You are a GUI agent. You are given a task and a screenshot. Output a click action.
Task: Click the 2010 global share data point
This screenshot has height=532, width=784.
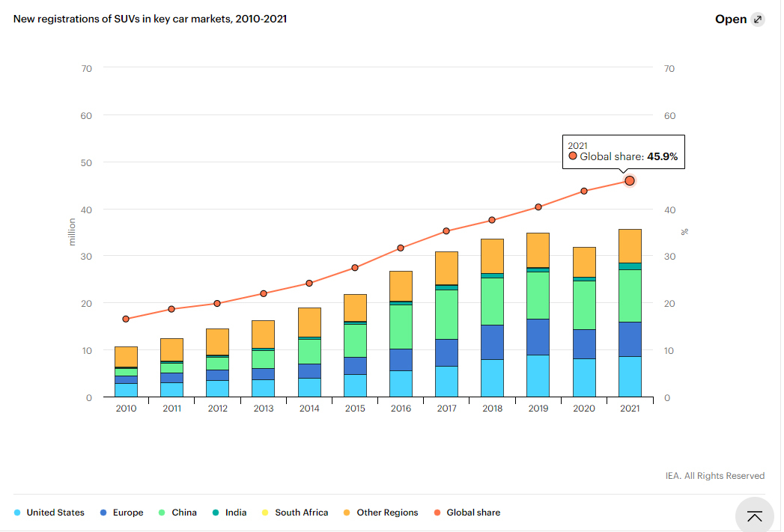(x=126, y=319)
